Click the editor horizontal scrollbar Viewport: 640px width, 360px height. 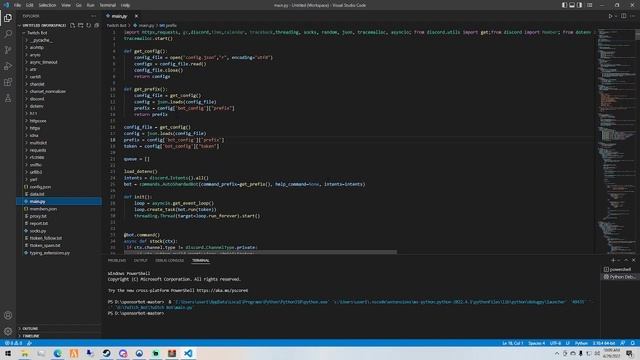pos(260,252)
